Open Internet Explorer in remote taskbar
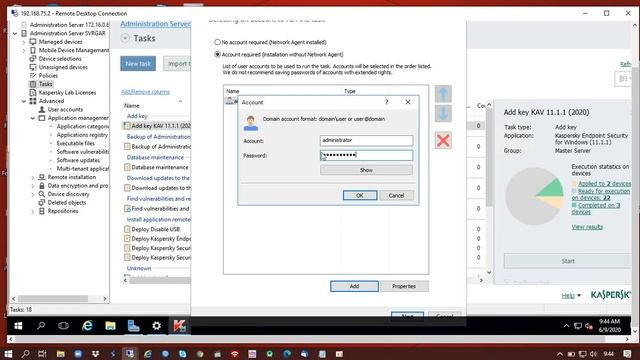Image resolution: width=640 pixels, height=360 pixels. tap(87, 326)
